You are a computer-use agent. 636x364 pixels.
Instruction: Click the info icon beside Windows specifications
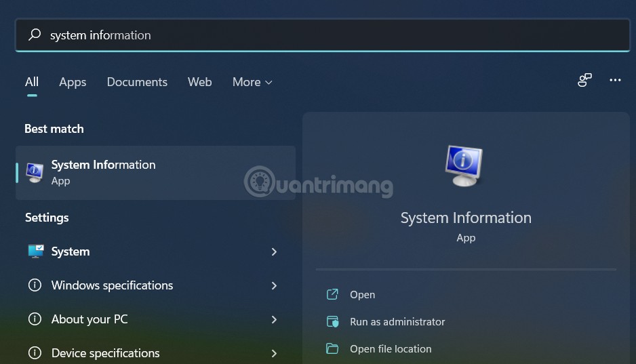[35, 285]
